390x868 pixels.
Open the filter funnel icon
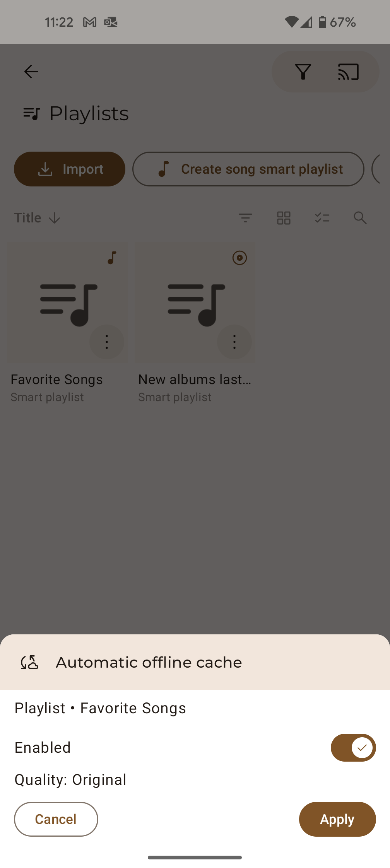[303, 72]
